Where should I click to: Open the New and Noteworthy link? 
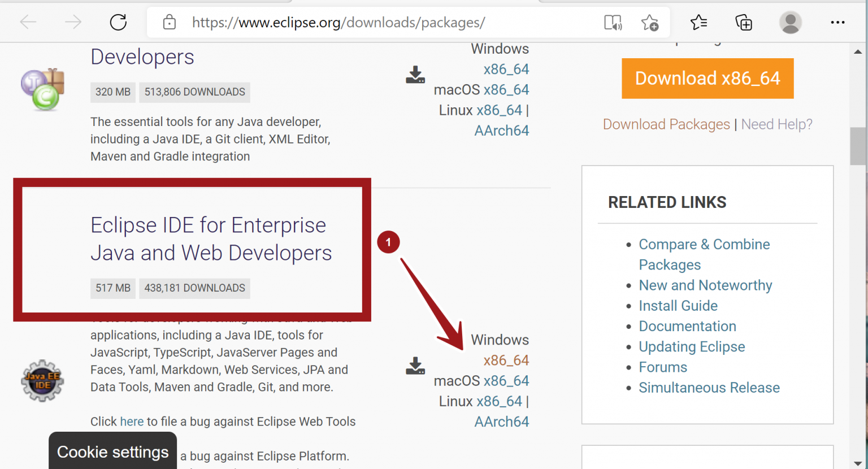click(x=705, y=285)
